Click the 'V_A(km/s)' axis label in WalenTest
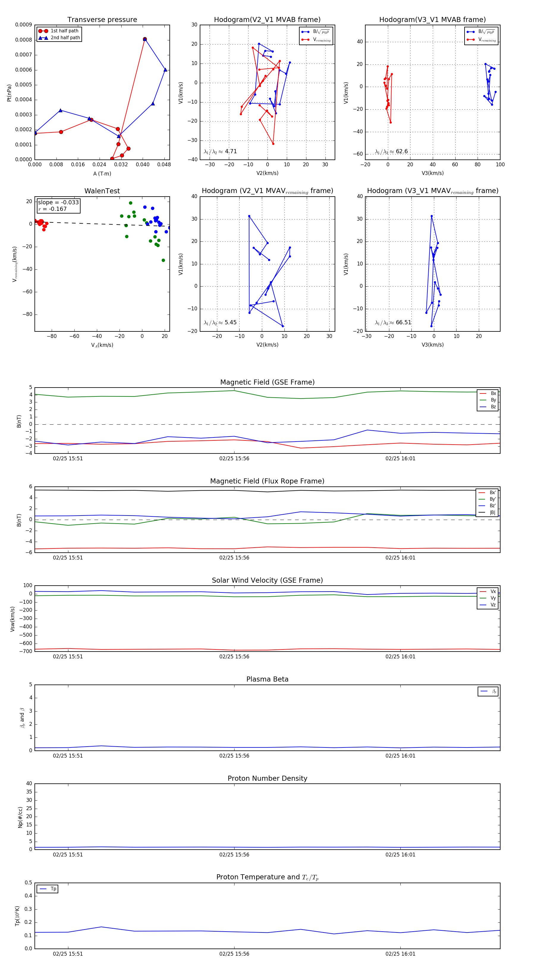The width and height of the screenshot is (535, 980). click(x=102, y=345)
